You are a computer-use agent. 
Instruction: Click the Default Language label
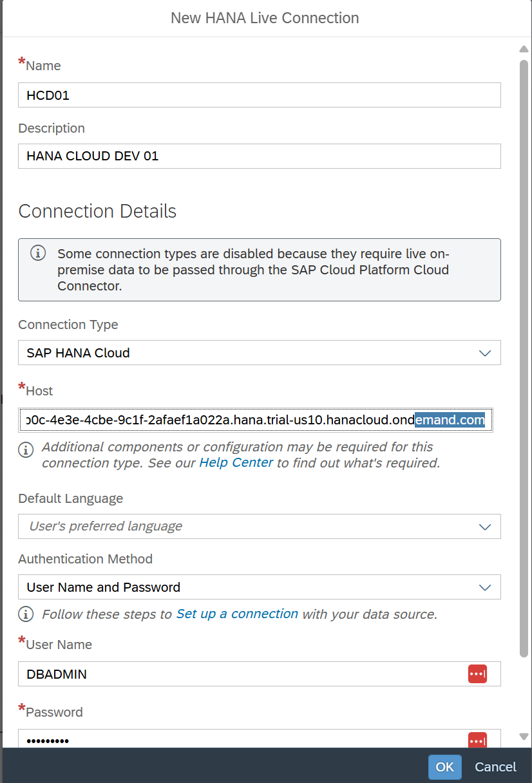(x=71, y=498)
